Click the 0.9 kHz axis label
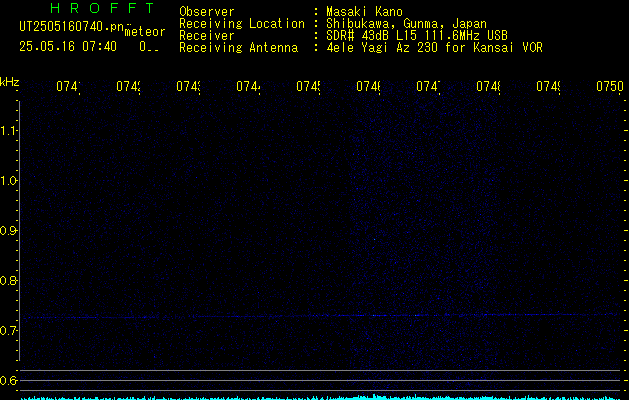Image resolution: width=629 pixels, height=400 pixels. [8, 231]
